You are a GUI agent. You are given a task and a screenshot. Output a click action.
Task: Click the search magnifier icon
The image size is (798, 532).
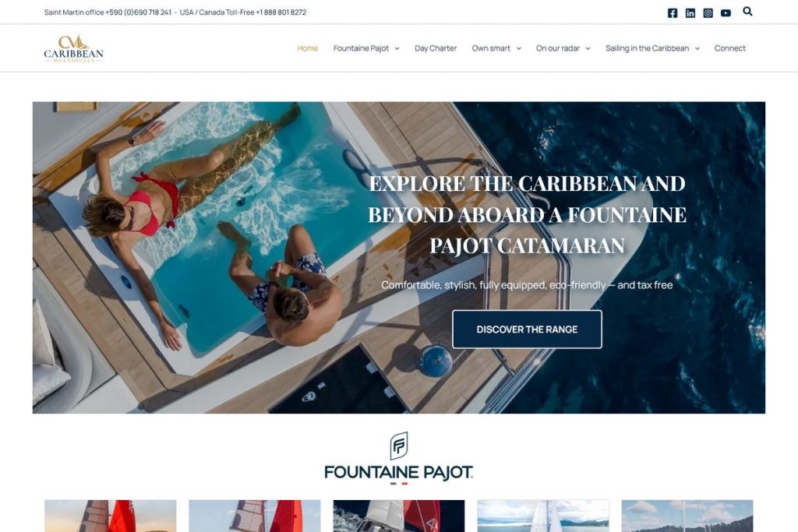tap(747, 11)
